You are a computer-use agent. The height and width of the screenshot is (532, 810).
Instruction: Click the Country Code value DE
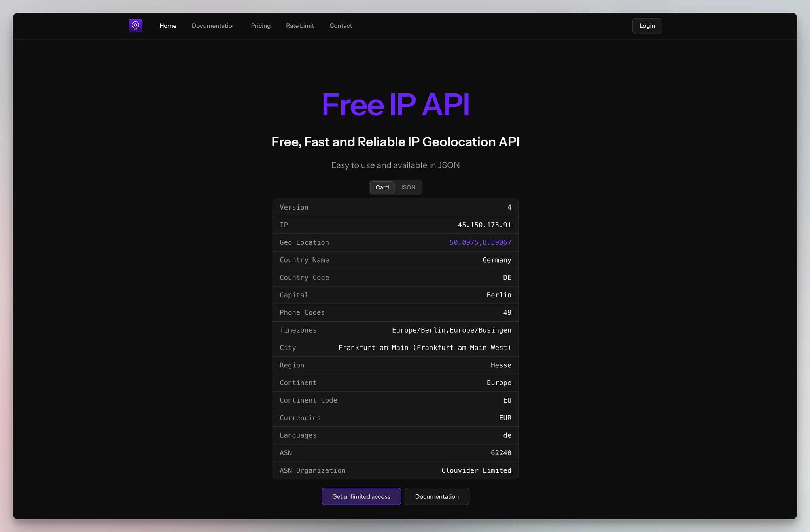507,278
